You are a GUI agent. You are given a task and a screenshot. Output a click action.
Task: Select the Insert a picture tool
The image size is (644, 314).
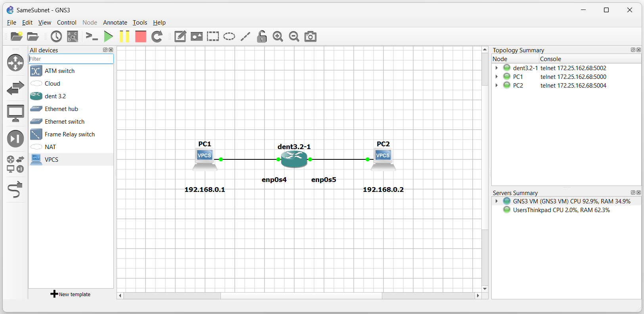click(197, 36)
